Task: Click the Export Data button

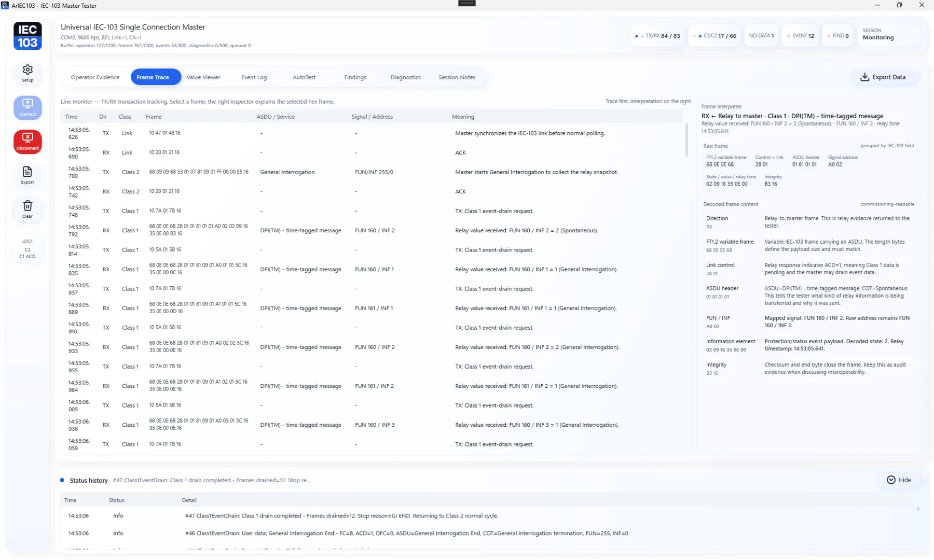Action: (883, 77)
